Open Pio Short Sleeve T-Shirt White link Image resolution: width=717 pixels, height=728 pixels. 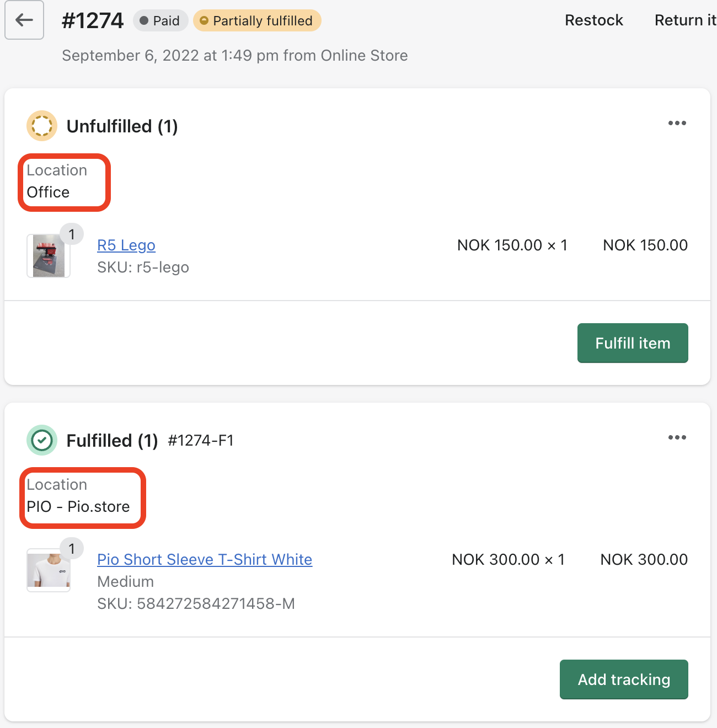[205, 560]
